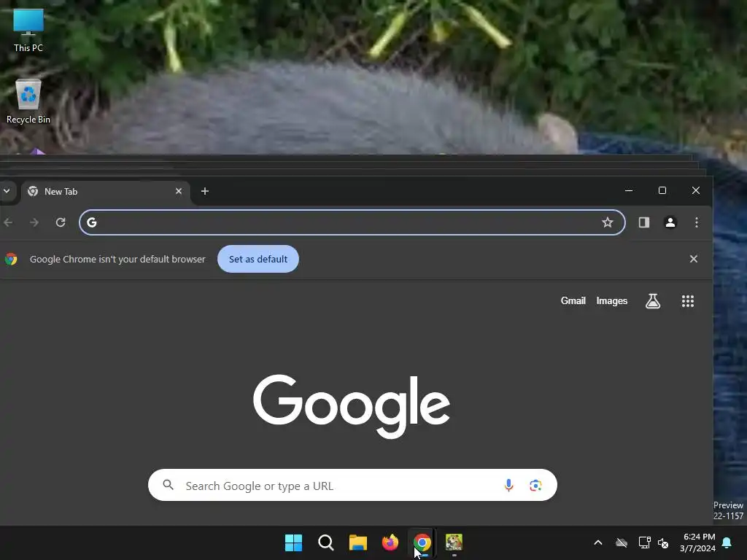Go back using the back arrow
Viewport: 747px width, 560px height.
tap(8, 222)
